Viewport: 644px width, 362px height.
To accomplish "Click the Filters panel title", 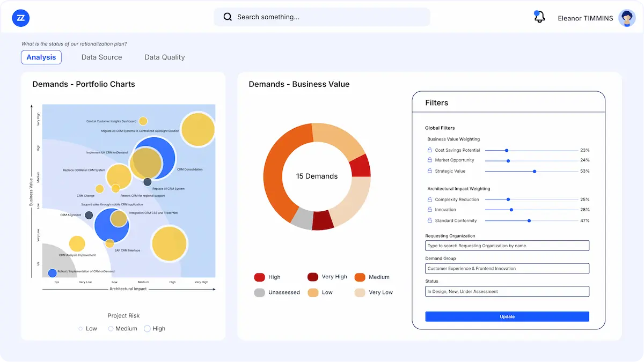I will tap(436, 102).
